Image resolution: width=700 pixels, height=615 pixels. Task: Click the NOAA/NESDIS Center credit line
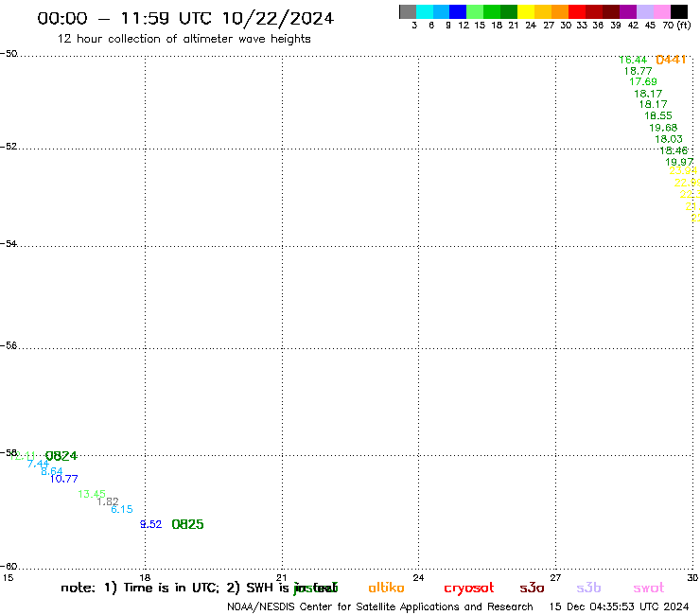click(x=380, y=607)
